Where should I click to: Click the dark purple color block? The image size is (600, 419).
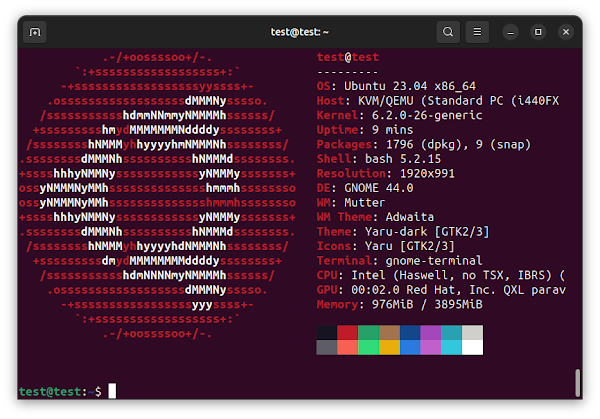431,333
